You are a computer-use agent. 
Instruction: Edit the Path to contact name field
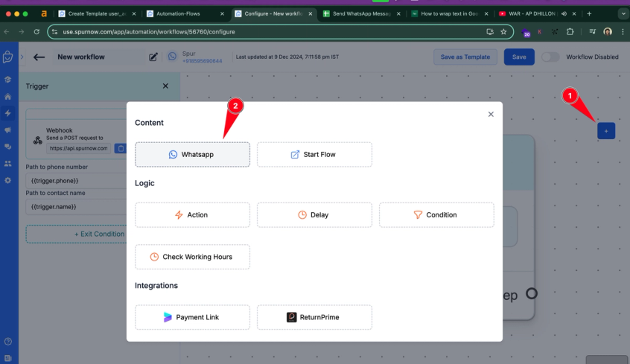click(x=77, y=207)
